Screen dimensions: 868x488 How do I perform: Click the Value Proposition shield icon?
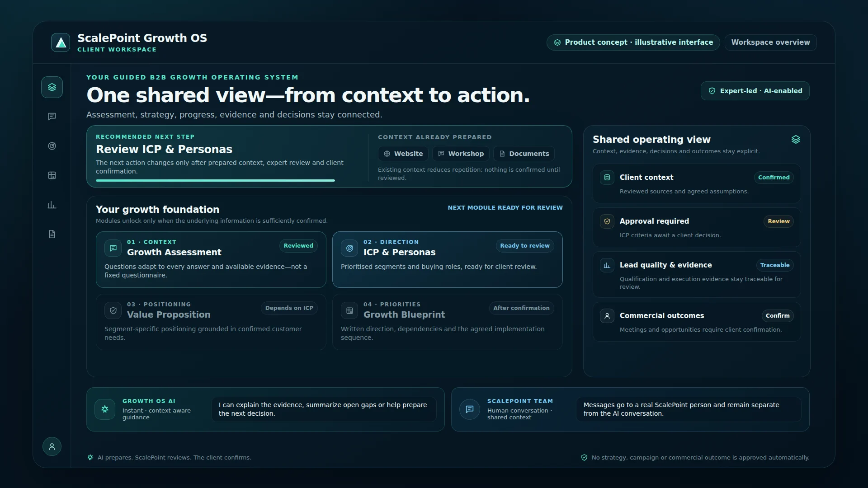pos(113,310)
